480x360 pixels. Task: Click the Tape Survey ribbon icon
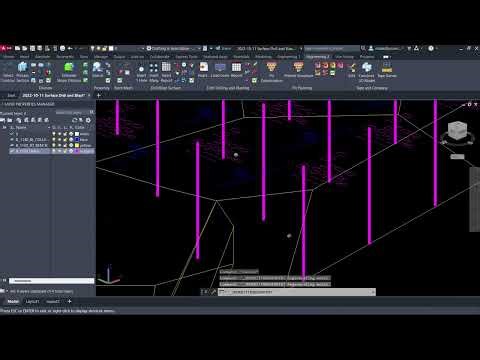[x=387, y=68]
